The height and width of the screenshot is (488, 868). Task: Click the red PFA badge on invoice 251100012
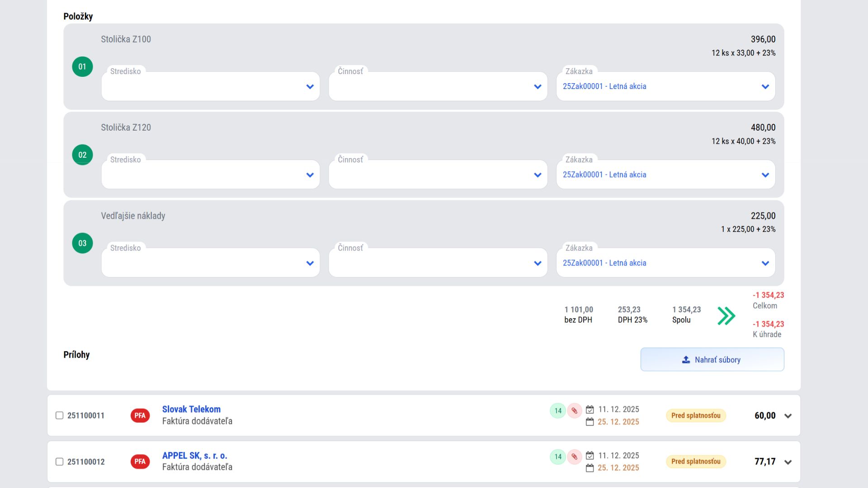pos(140,461)
